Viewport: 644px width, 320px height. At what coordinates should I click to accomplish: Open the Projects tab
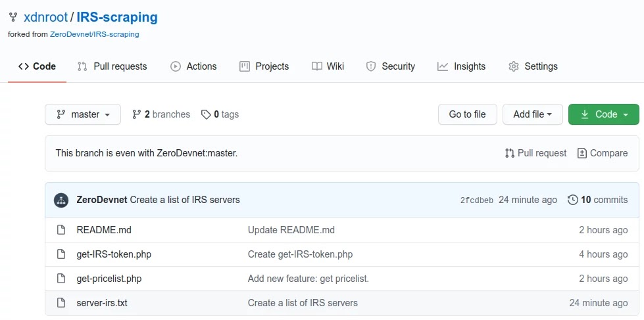pyautogui.click(x=264, y=66)
